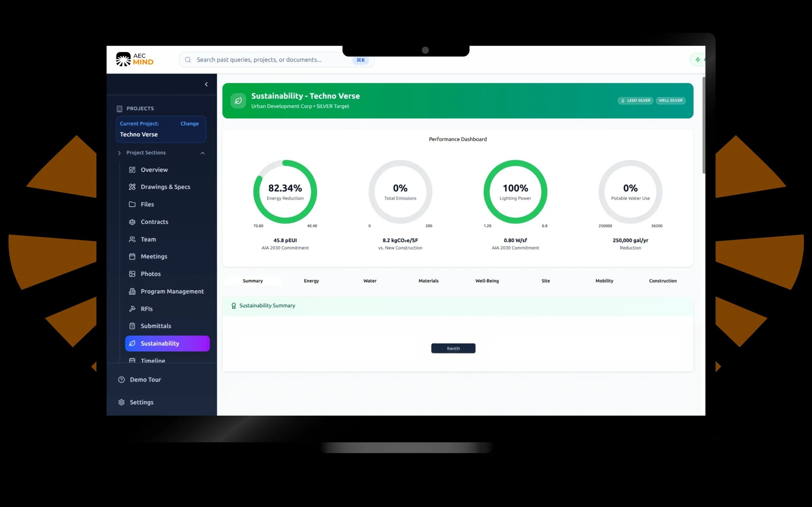
Task: Click the Submittals clipboard icon
Action: [x=133, y=326]
